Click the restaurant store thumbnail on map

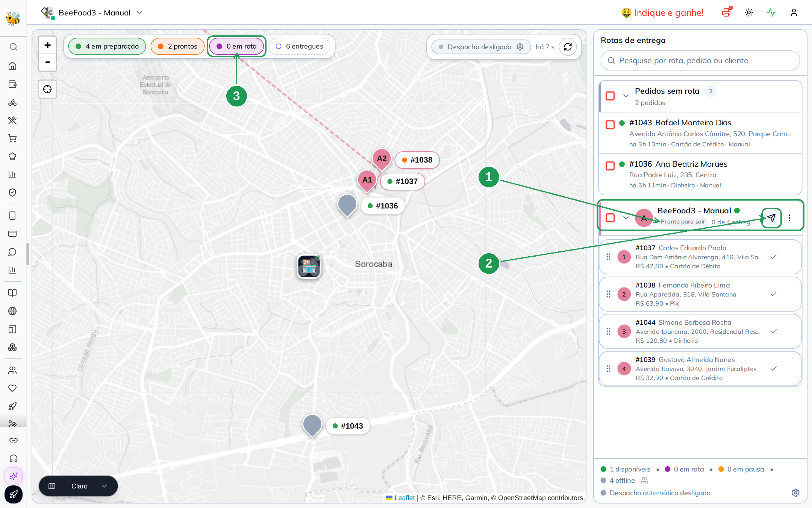click(309, 266)
